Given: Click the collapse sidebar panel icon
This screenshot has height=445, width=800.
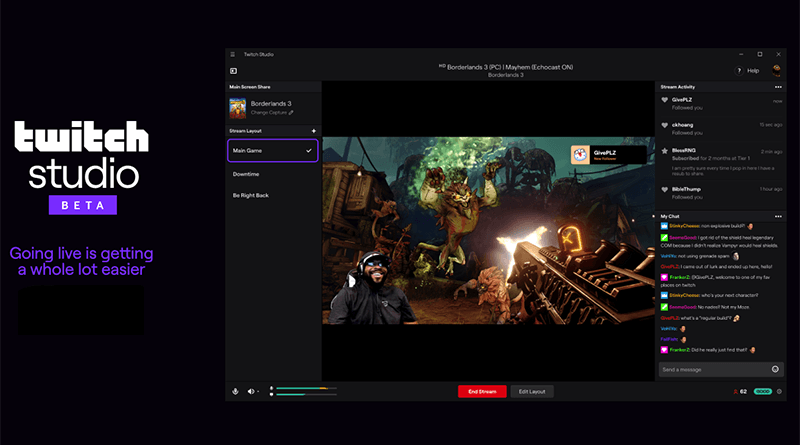Looking at the screenshot, I should click(x=233, y=71).
